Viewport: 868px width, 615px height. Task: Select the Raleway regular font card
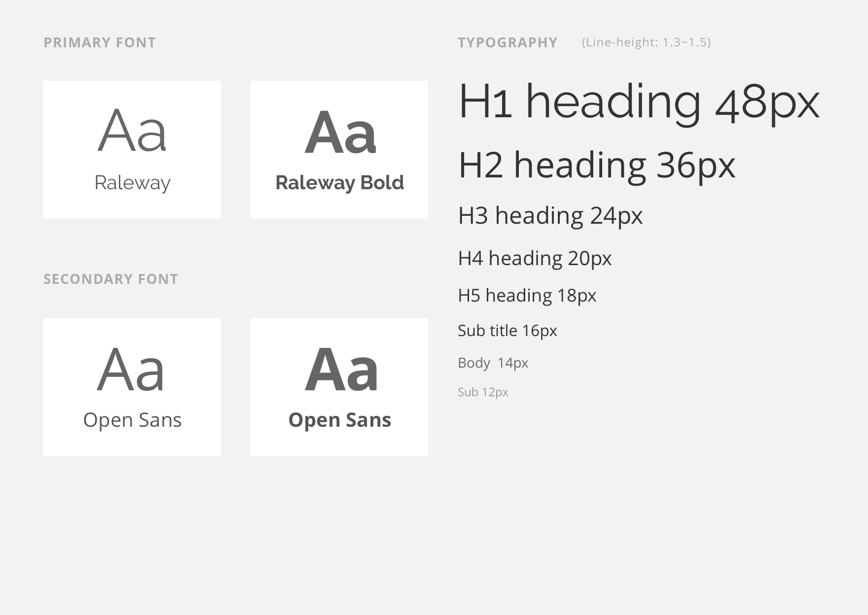click(132, 150)
